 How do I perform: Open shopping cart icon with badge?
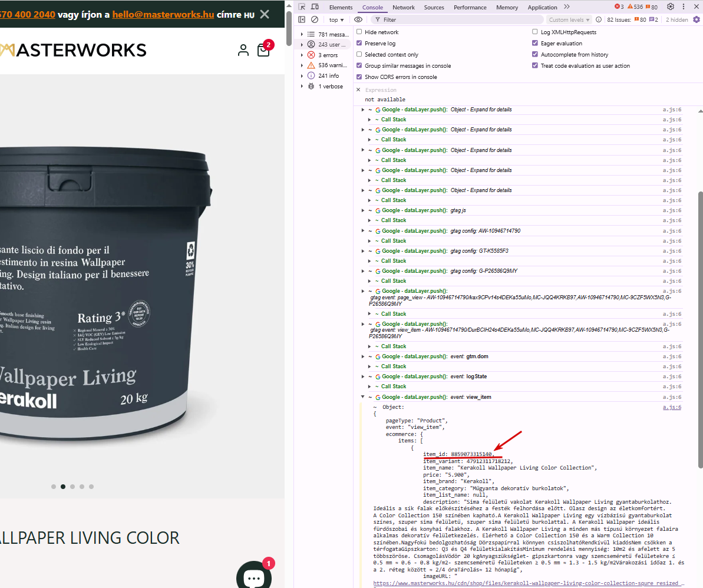[263, 49]
